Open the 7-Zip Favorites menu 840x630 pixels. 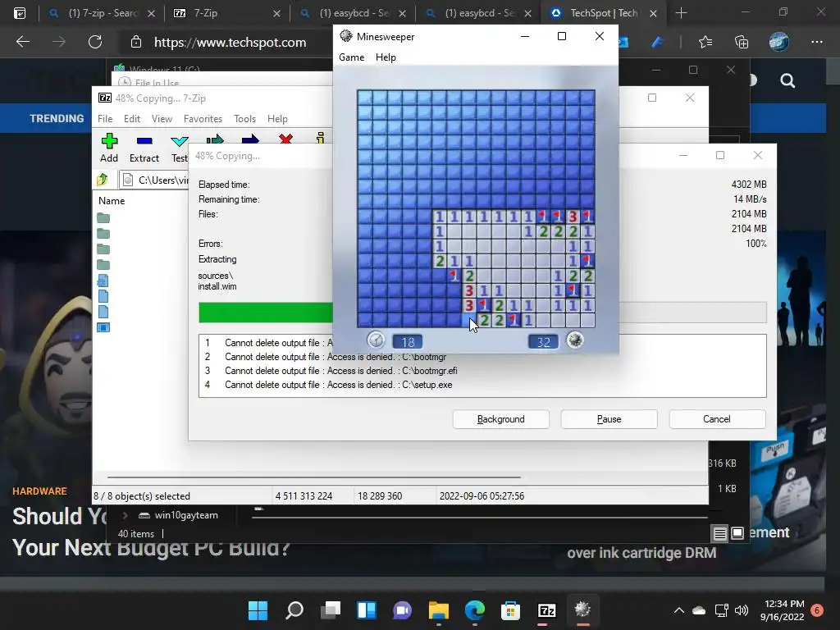tap(203, 119)
